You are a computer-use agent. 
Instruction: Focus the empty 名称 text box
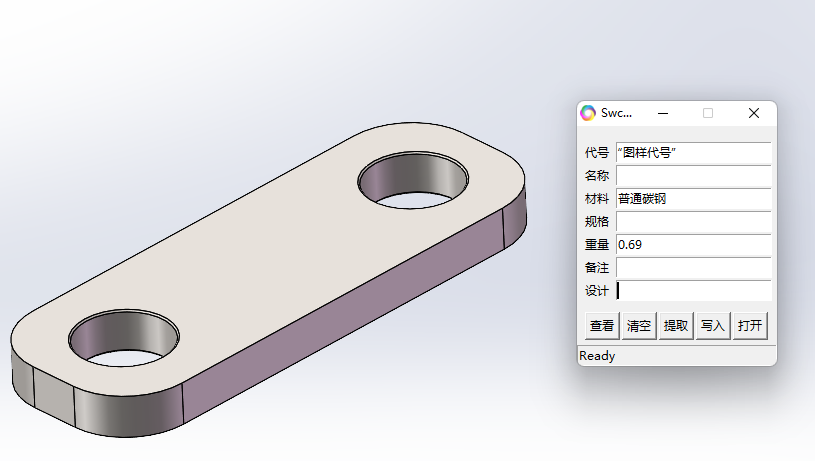click(693, 176)
